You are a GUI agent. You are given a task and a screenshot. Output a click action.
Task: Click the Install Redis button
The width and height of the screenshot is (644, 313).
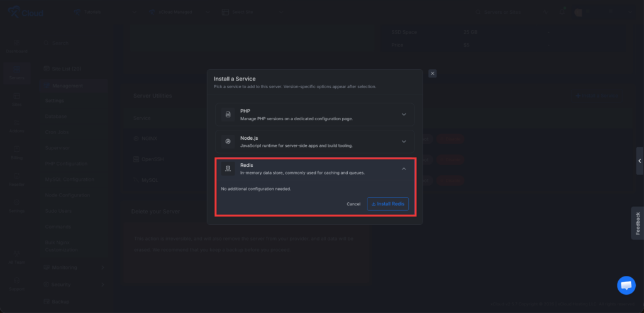[388, 204]
